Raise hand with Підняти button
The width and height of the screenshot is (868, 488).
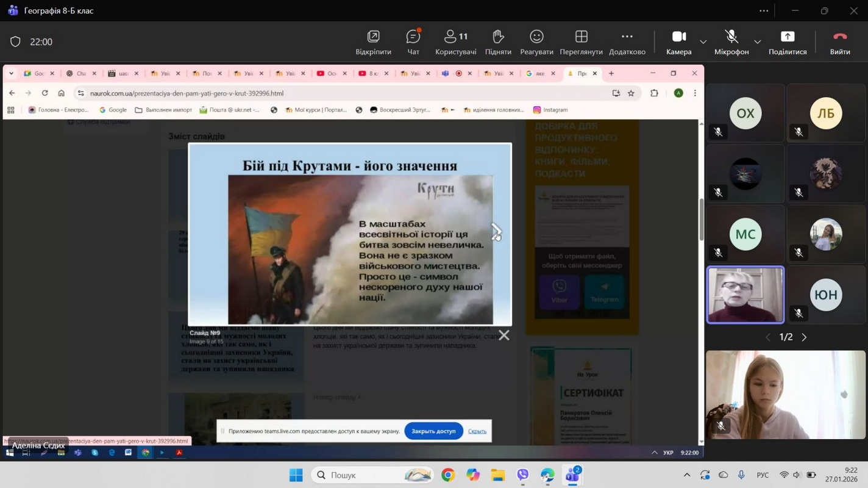tap(498, 42)
